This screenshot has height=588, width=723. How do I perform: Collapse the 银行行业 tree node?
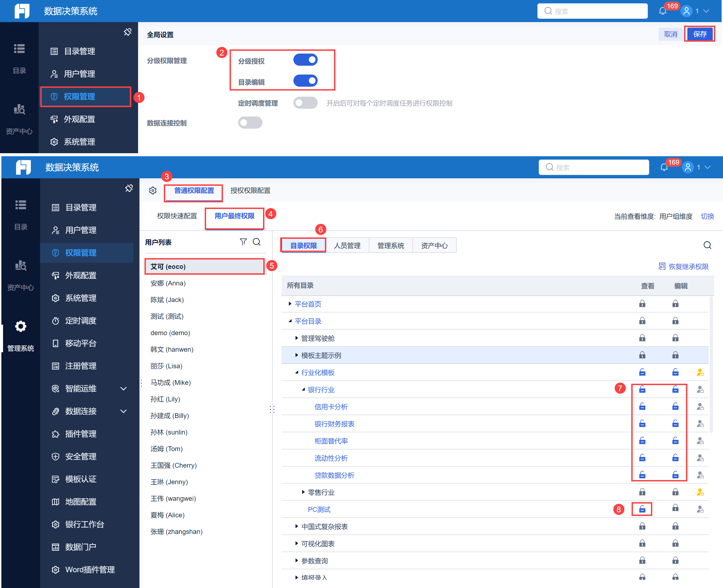pos(303,390)
